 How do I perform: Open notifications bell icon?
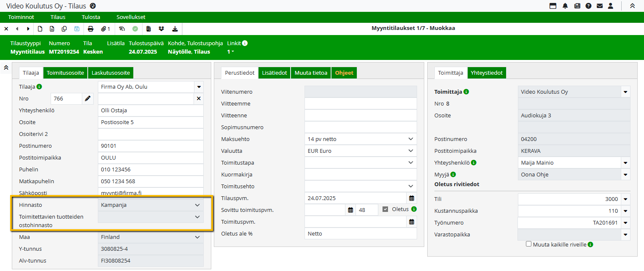pos(565,6)
